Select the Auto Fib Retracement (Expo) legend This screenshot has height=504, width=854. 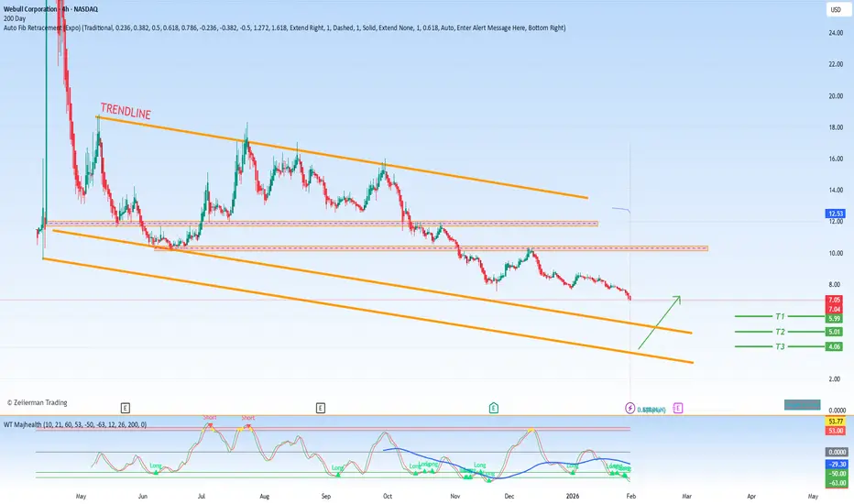(284, 27)
